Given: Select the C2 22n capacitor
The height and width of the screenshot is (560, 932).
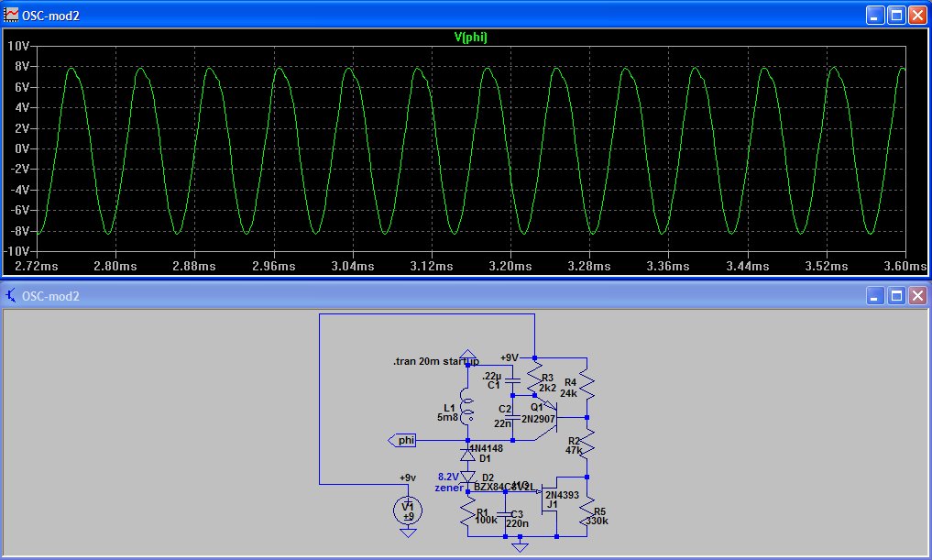Looking at the screenshot, I should coord(512,418).
